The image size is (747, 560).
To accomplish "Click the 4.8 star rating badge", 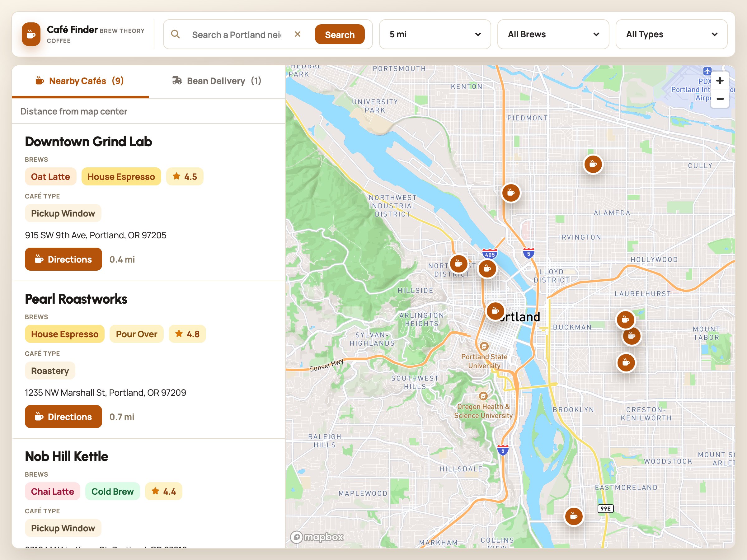I will [187, 334].
